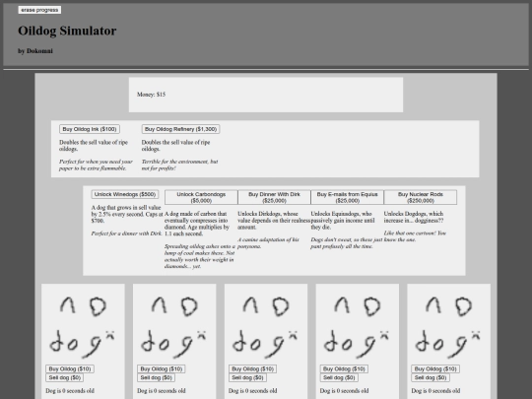Click the fourth card's dog drawing

point(357,326)
